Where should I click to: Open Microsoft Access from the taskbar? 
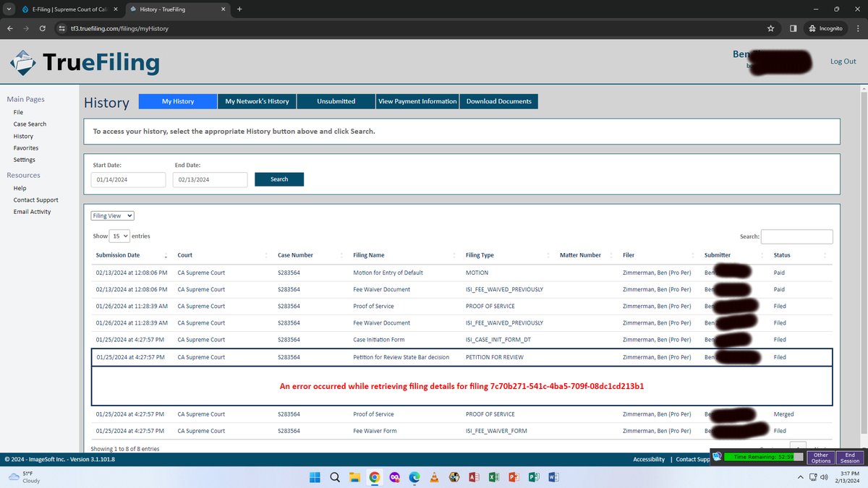pyautogui.click(x=474, y=477)
